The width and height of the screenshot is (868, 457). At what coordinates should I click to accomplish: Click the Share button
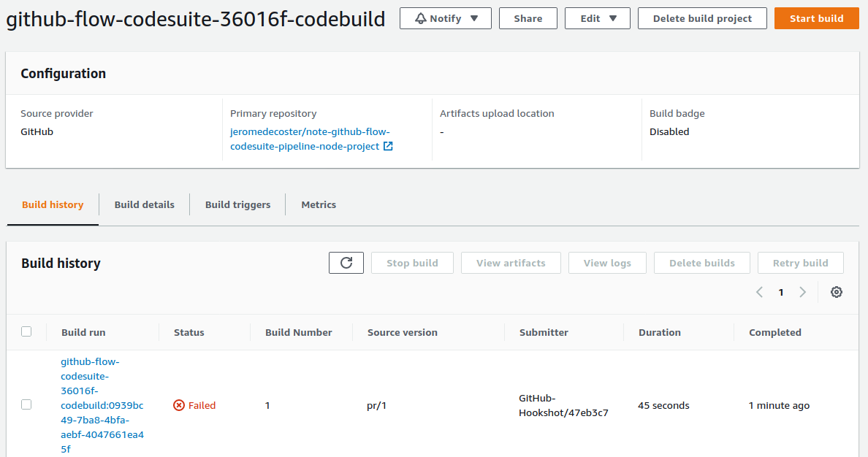click(528, 18)
